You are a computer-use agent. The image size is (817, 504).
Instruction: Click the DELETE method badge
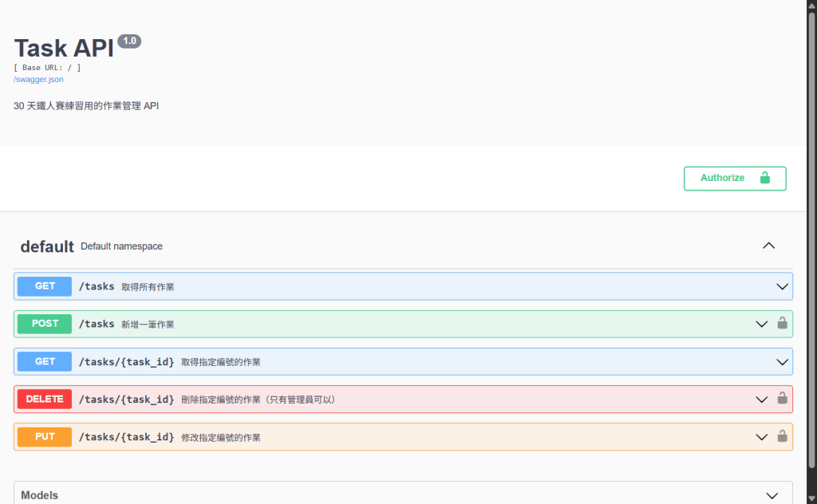click(45, 400)
